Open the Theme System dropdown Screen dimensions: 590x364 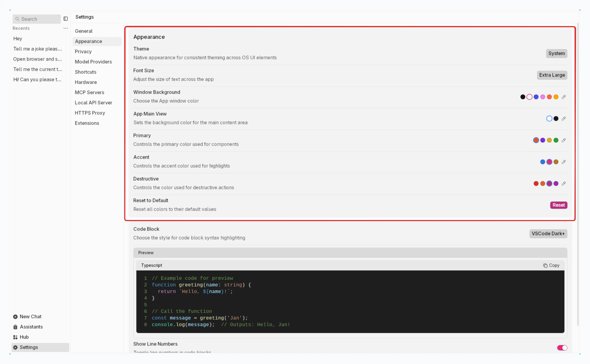(x=556, y=53)
